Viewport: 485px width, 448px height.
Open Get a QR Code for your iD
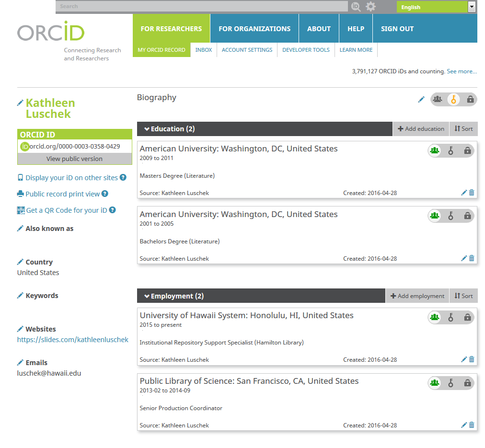(x=67, y=210)
